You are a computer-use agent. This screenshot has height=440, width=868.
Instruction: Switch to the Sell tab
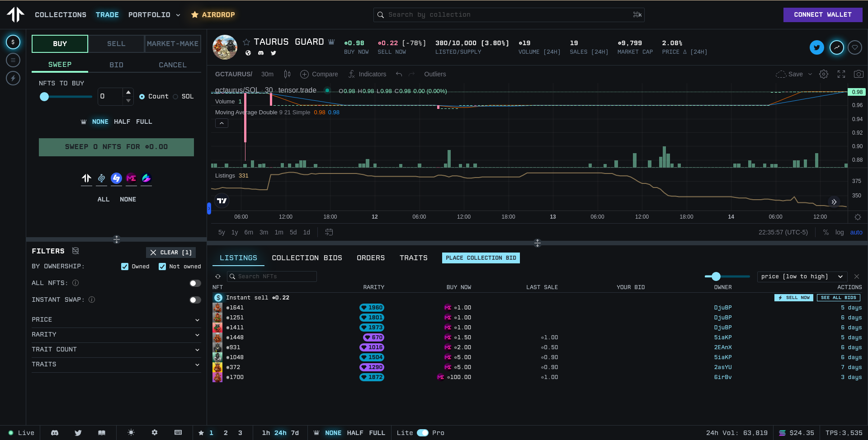coord(116,44)
